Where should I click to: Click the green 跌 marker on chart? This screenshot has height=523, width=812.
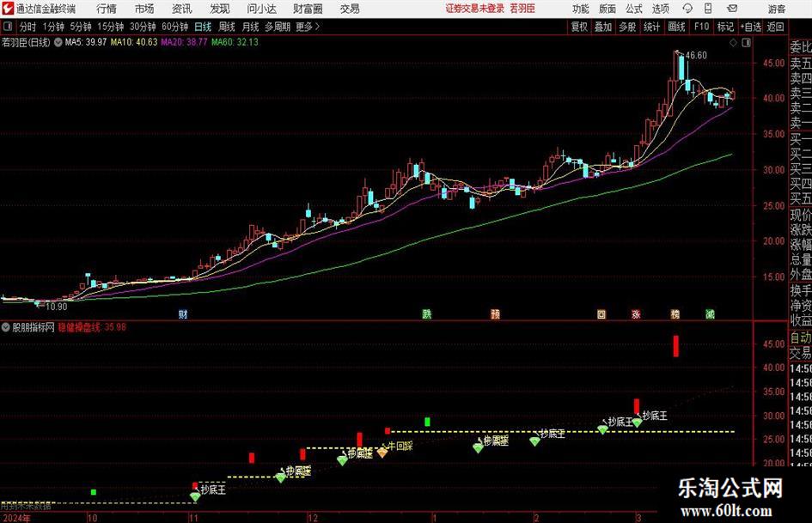coord(427,313)
